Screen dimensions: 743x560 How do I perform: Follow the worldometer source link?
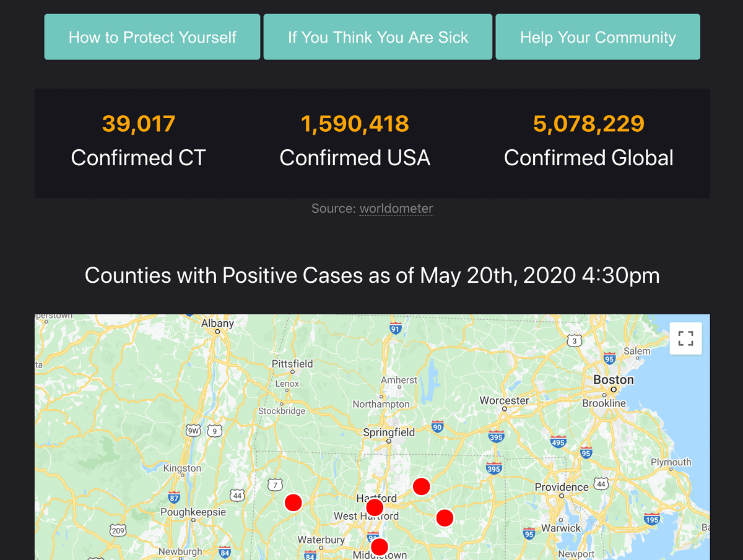point(396,209)
